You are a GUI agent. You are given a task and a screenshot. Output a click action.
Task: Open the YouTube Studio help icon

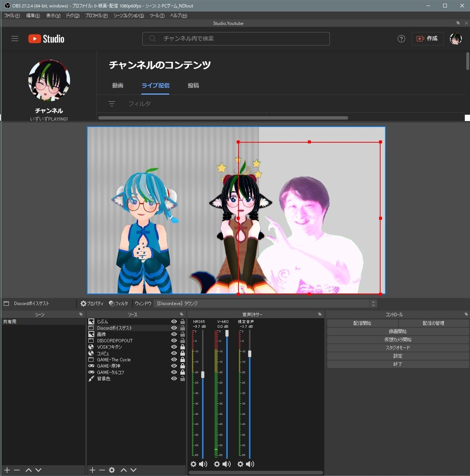401,38
